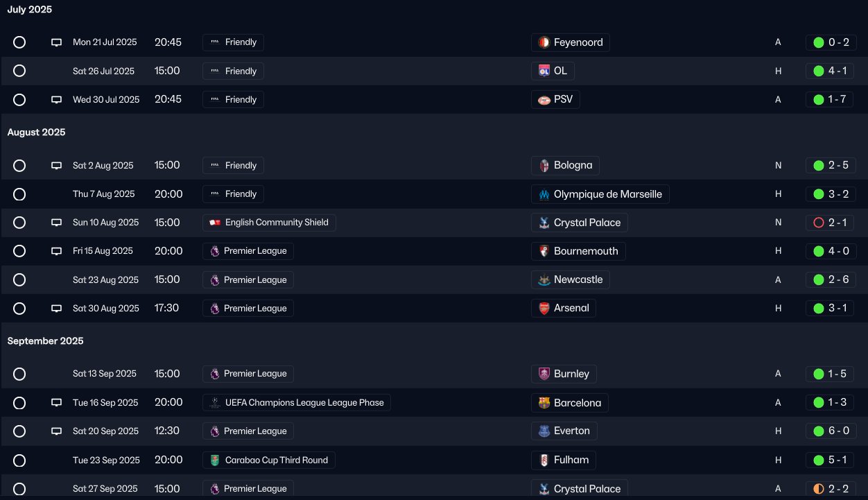Viewport: 868px width, 500px height.
Task: Click the Champions League competition logo
Action: coord(215,402)
